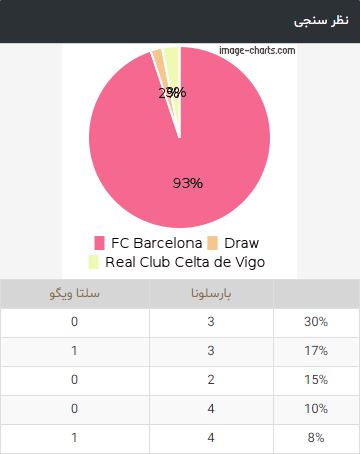Click the نظر سنجی header title
Image resolution: width=361 pixels, height=454 pixels.
(x=321, y=21)
